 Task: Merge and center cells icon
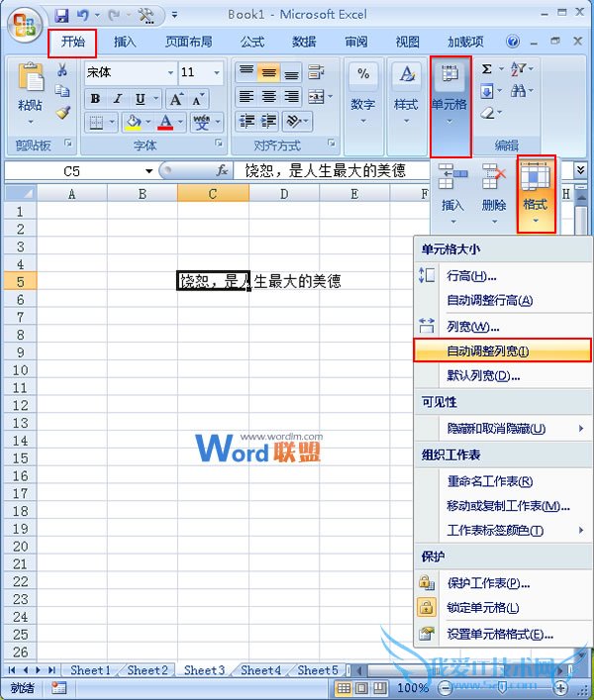[316, 96]
